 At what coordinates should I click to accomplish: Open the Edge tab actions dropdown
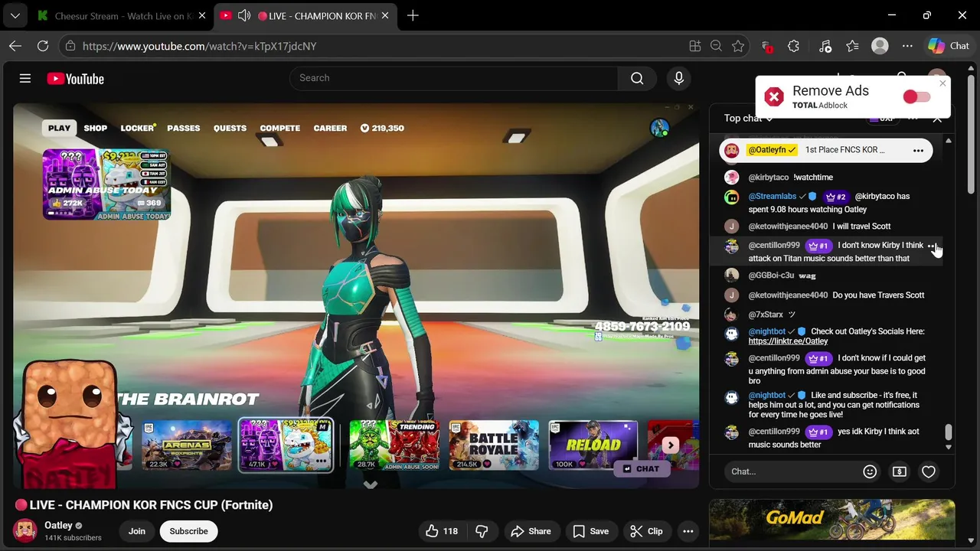coord(15,15)
